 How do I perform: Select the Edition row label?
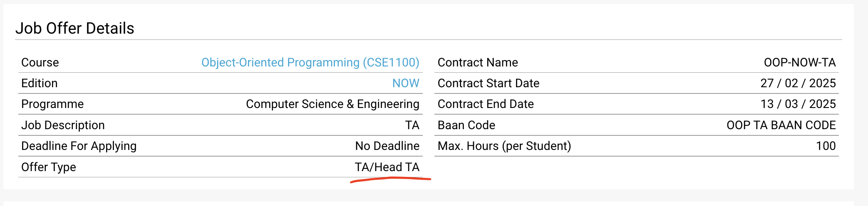(x=40, y=83)
